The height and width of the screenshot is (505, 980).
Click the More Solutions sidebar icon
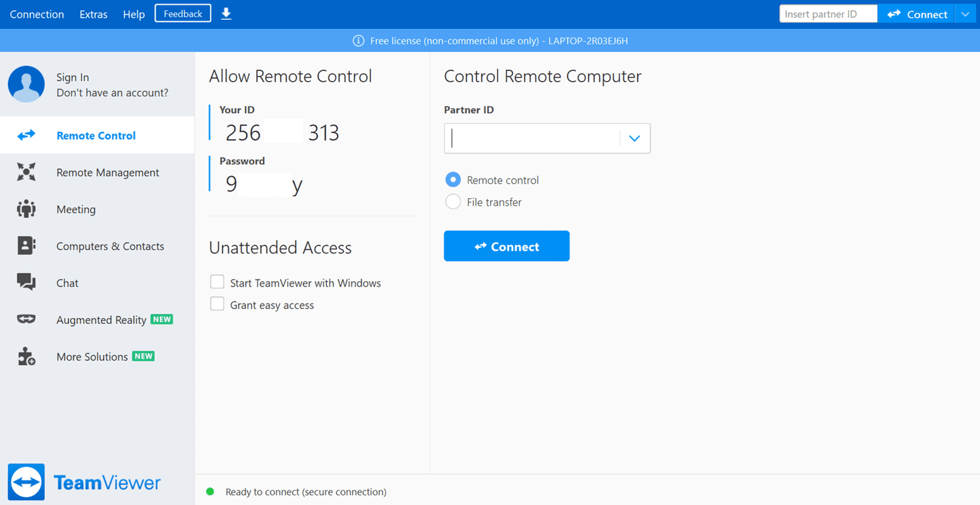tap(26, 356)
